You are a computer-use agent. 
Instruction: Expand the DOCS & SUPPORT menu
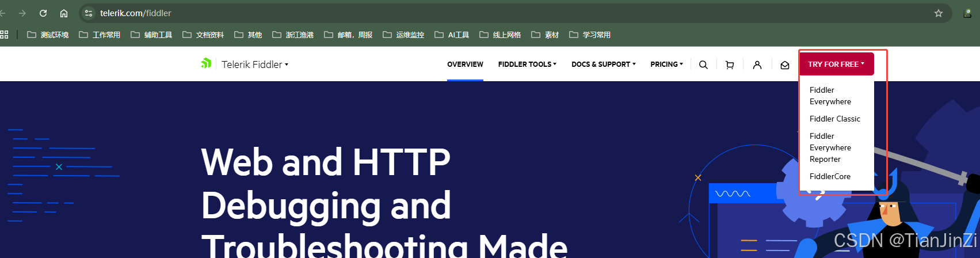[603, 64]
